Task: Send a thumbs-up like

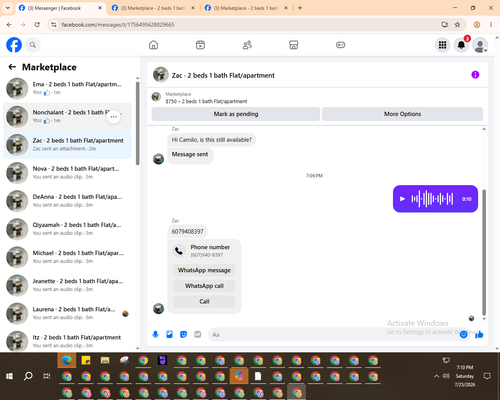Action: [x=479, y=334]
